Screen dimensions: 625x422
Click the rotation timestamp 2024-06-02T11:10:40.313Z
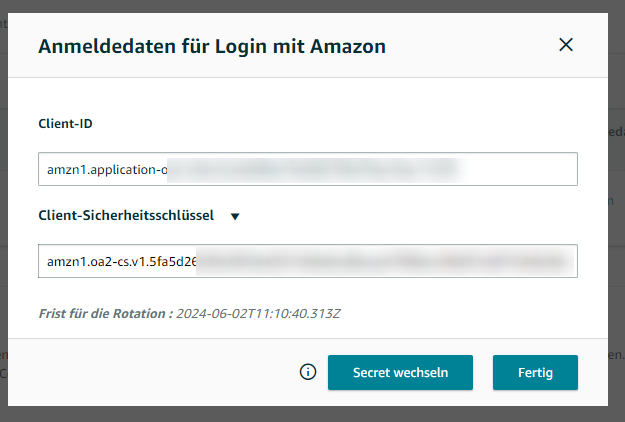(x=259, y=313)
